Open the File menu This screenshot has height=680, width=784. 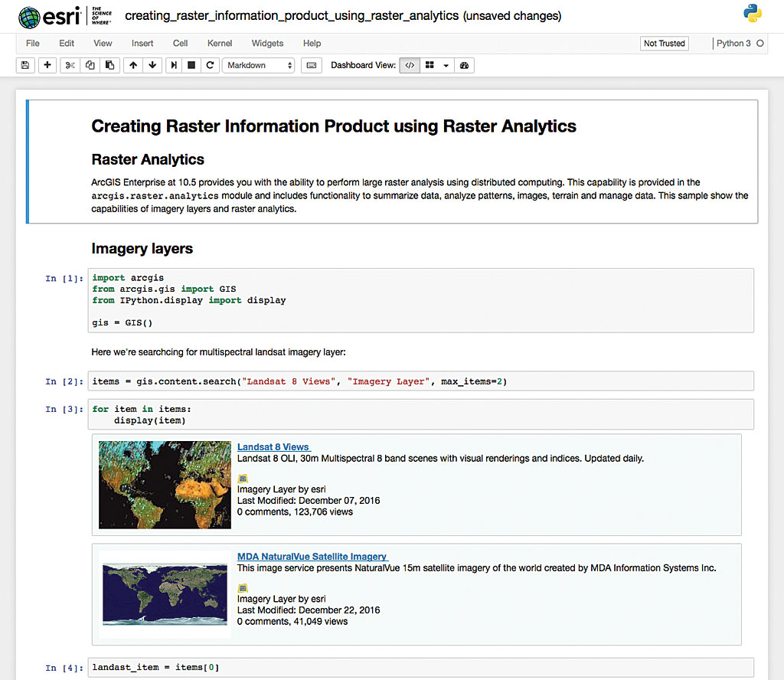tap(32, 44)
